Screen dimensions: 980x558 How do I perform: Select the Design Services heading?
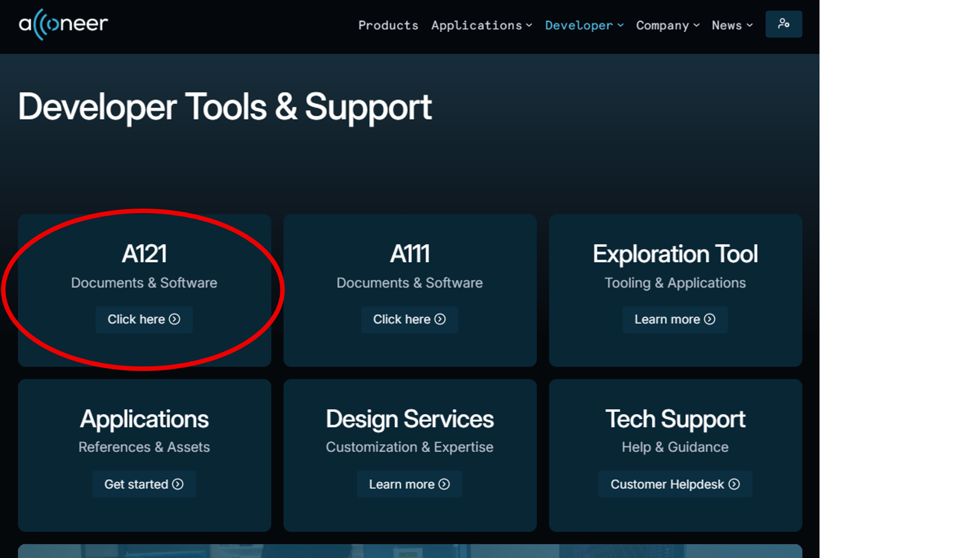[x=410, y=419]
